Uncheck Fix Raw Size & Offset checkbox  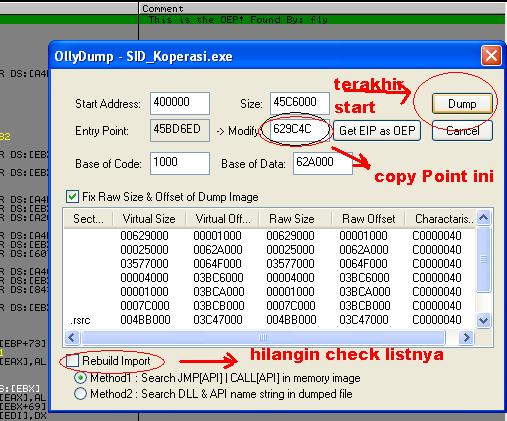[72, 197]
